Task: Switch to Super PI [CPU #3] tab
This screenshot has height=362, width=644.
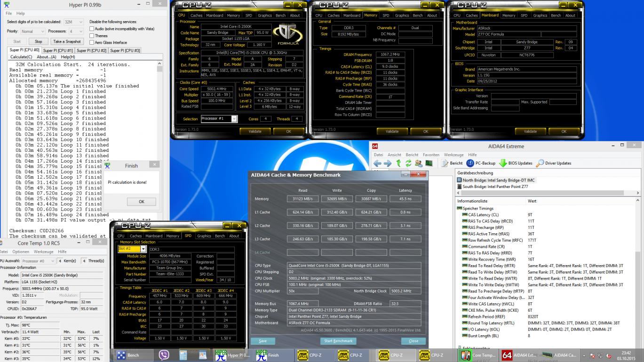Action: pyautogui.click(x=125, y=50)
